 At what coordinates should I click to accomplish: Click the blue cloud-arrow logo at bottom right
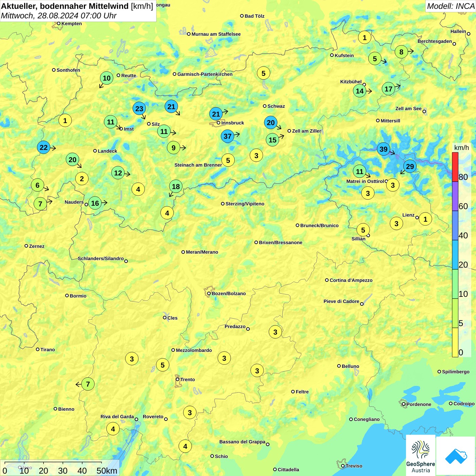tap(456, 456)
